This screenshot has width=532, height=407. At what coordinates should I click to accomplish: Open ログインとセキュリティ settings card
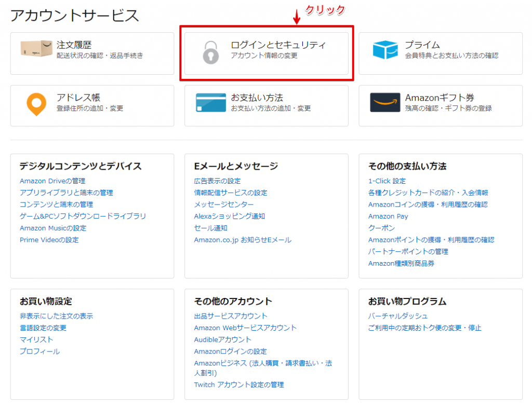tap(266, 53)
